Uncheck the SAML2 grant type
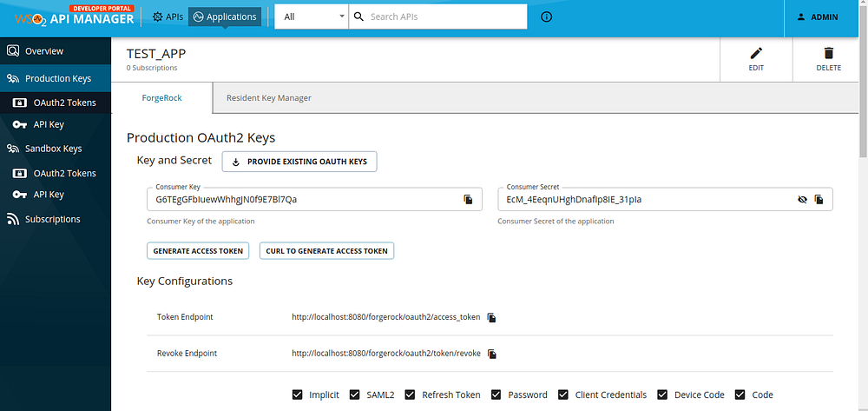This screenshot has width=868, height=411. point(355,395)
